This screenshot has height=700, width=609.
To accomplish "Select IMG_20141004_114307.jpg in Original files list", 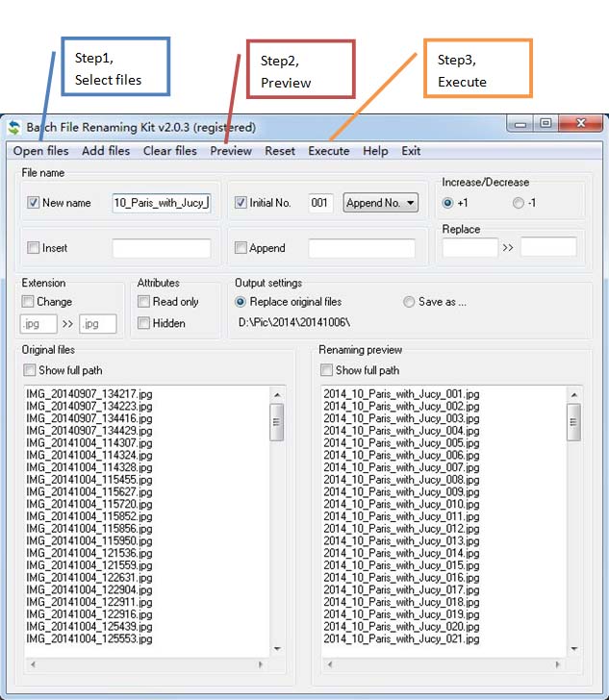I will pos(89,443).
